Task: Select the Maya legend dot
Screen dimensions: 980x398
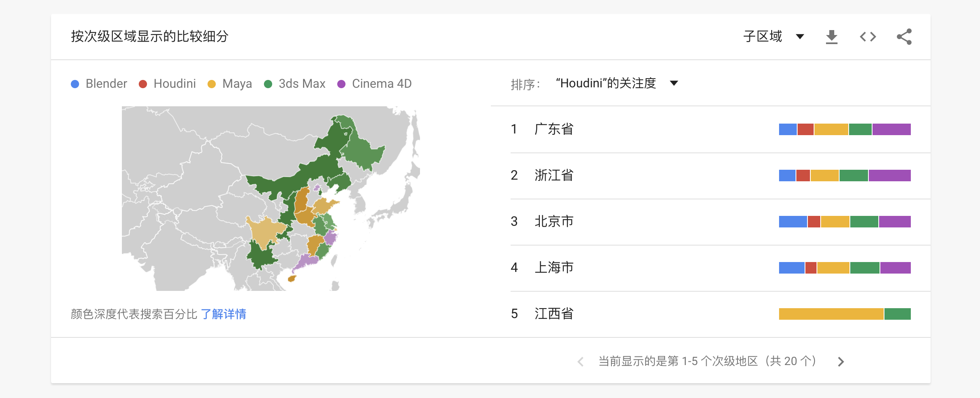Action: [x=212, y=84]
